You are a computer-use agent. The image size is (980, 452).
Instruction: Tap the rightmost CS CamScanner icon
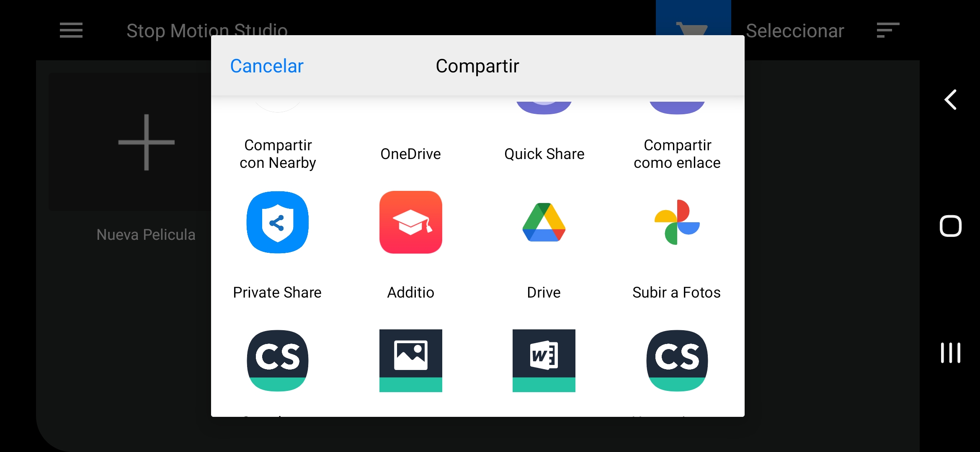677,360
